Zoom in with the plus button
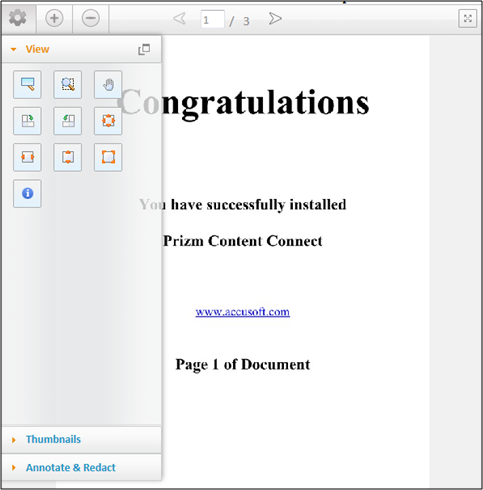This screenshot has height=490, width=483. point(54,18)
